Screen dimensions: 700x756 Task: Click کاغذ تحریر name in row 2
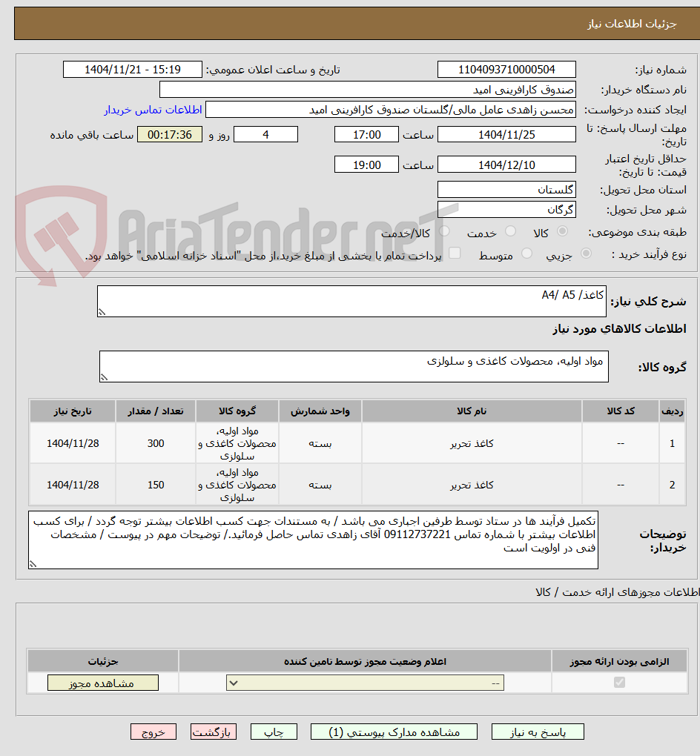tap(472, 485)
